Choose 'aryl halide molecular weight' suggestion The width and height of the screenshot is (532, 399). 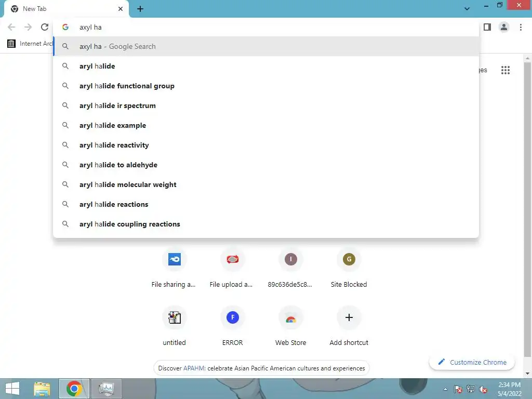[266, 184]
